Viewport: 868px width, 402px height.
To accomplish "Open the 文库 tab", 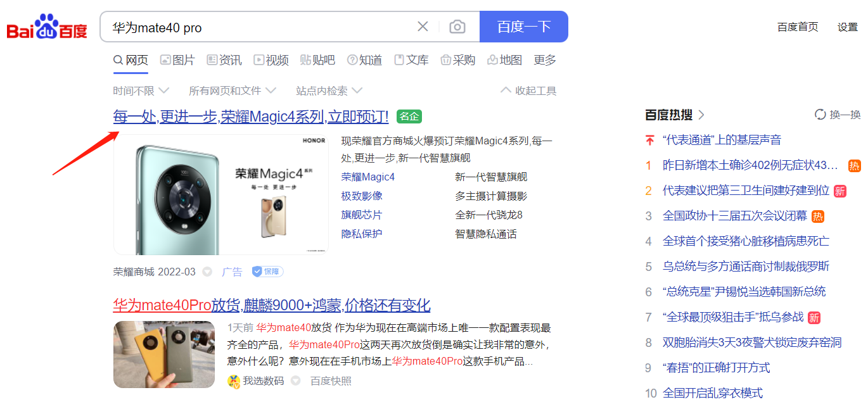I will pyautogui.click(x=411, y=60).
